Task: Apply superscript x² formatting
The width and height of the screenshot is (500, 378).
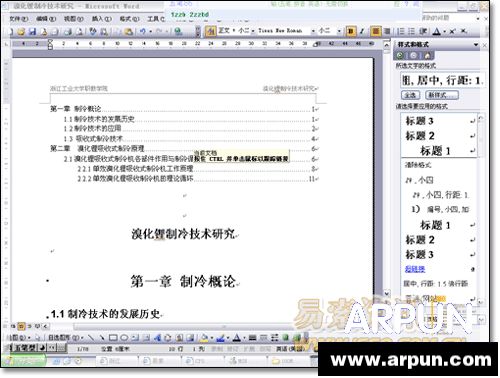Action: [x=452, y=31]
